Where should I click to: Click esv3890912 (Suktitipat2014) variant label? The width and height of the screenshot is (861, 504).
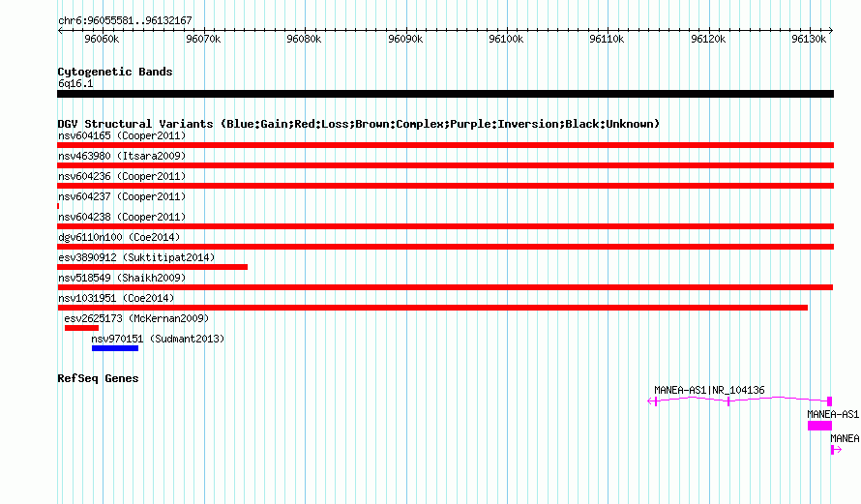[136, 257]
